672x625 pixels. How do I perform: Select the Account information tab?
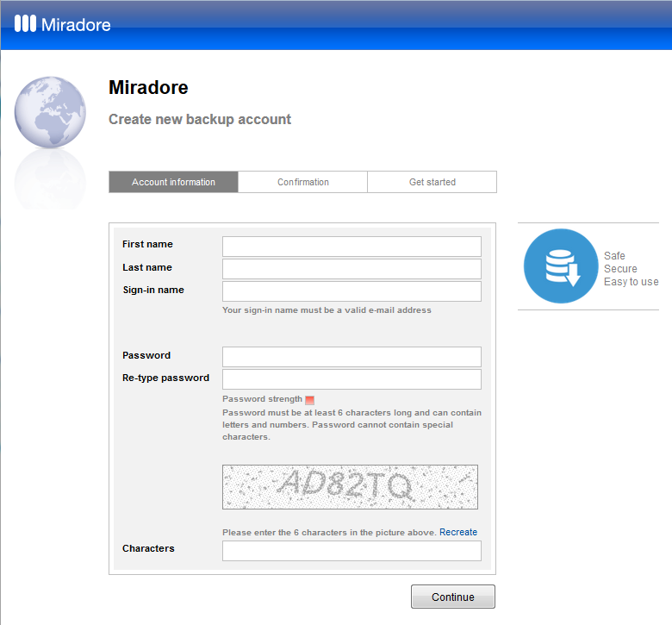tap(173, 182)
